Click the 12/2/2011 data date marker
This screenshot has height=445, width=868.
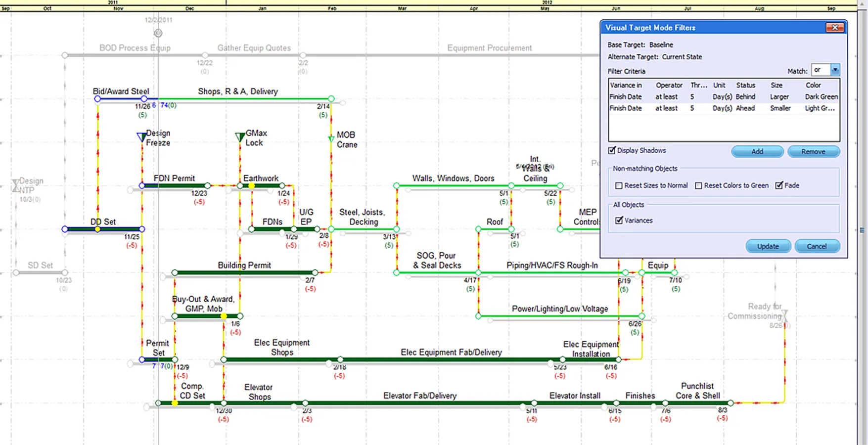158,33
